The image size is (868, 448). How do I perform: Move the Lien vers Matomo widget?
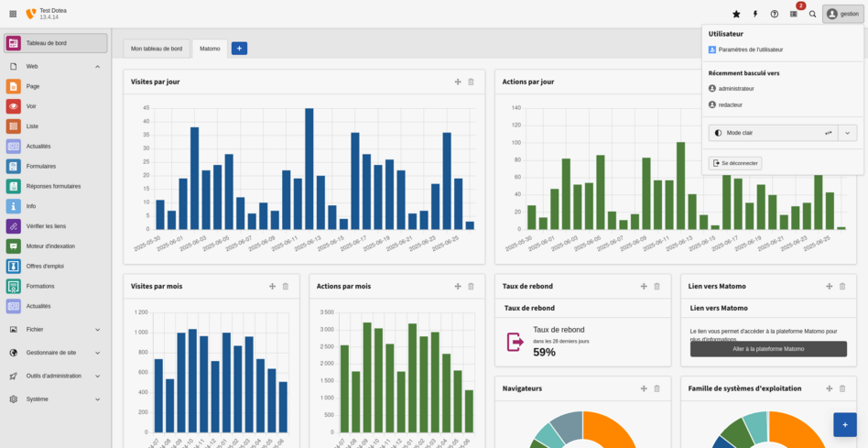[830, 287]
